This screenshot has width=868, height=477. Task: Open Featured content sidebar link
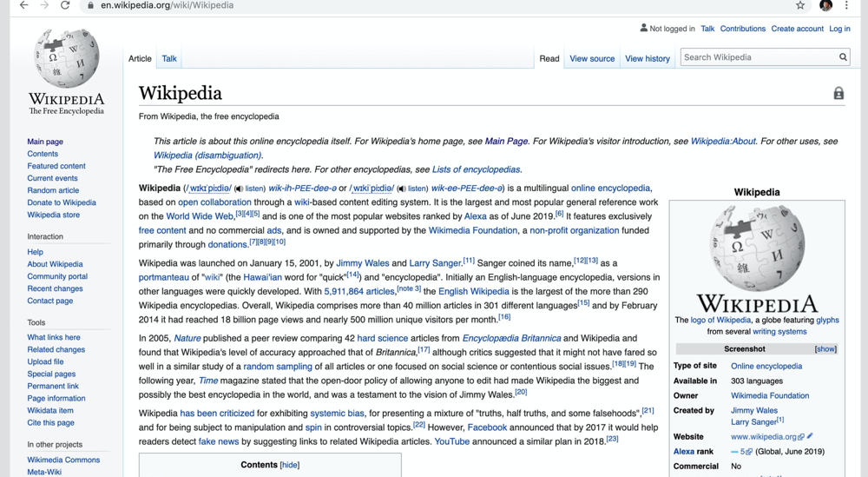pyautogui.click(x=56, y=166)
